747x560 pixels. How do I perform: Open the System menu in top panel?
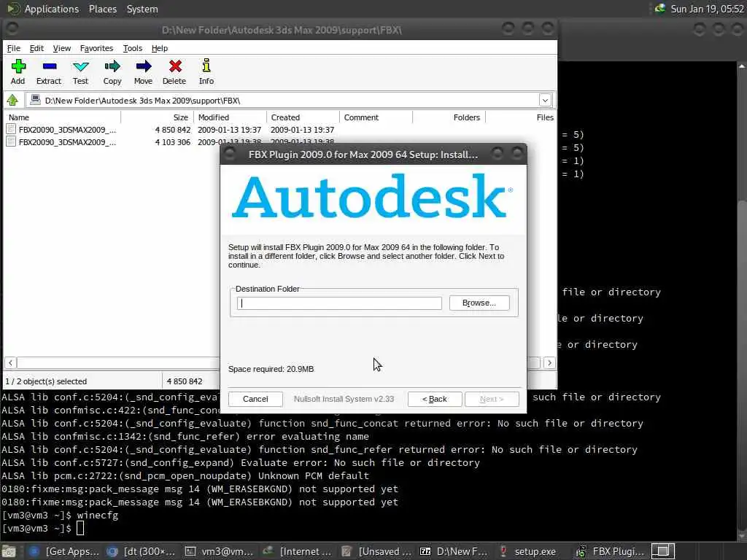tap(142, 9)
